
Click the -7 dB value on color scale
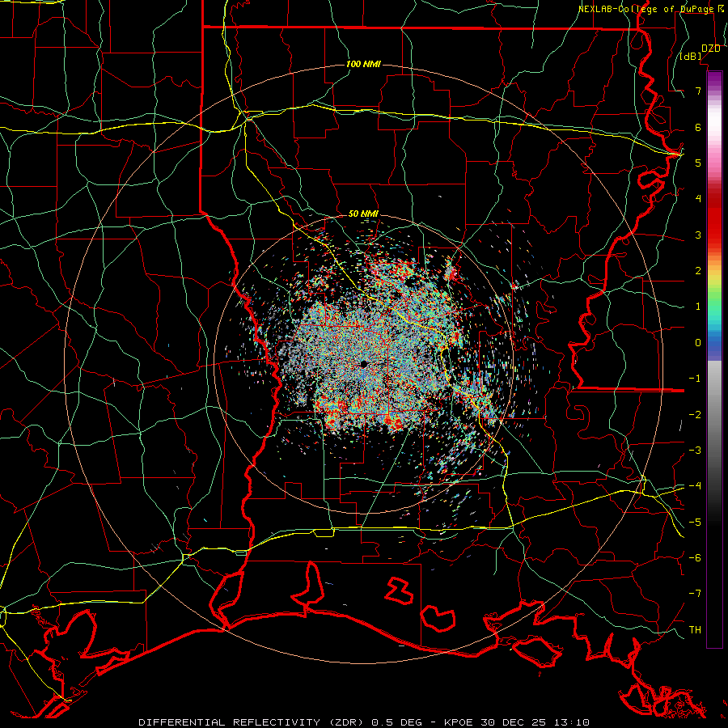tap(695, 594)
